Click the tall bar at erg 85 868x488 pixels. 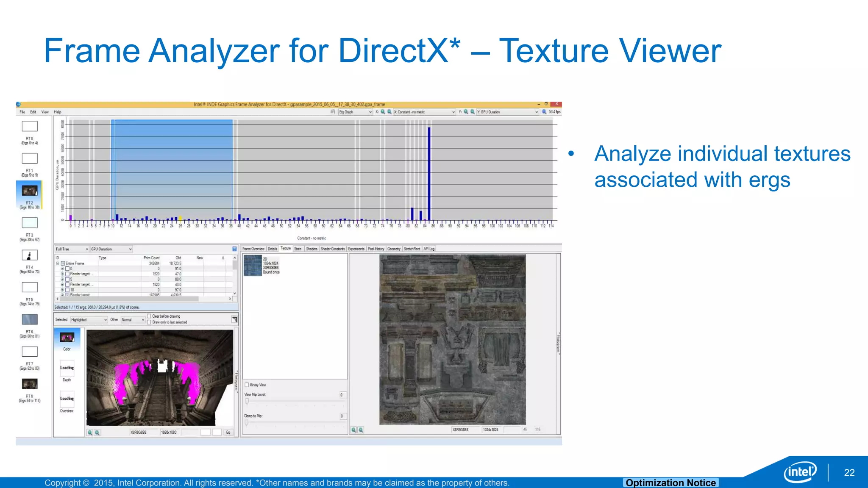coord(429,174)
